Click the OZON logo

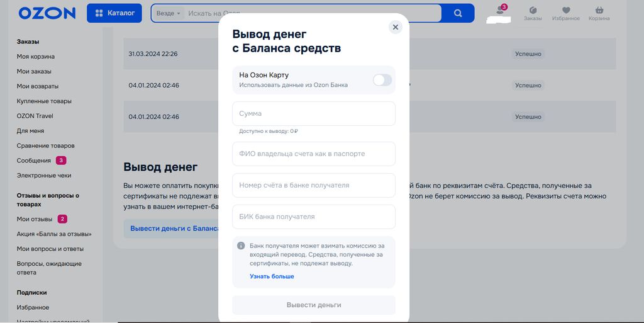[x=47, y=13]
